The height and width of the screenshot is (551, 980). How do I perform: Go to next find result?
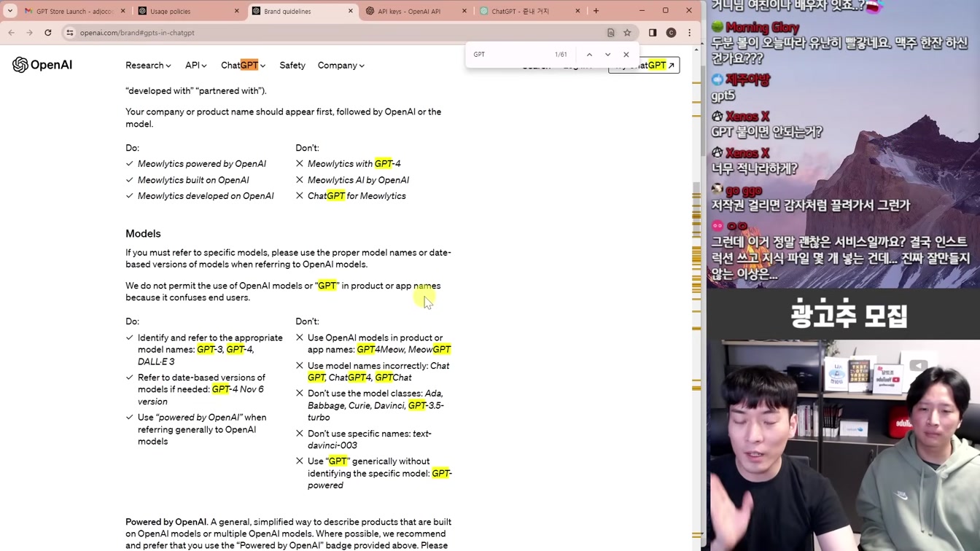pyautogui.click(x=607, y=55)
